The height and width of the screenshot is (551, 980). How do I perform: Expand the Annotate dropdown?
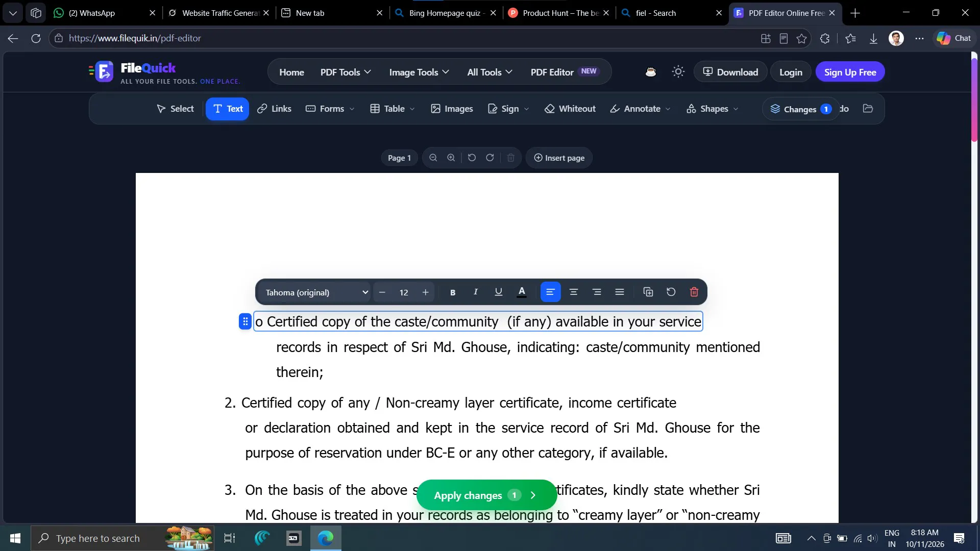pyautogui.click(x=640, y=109)
